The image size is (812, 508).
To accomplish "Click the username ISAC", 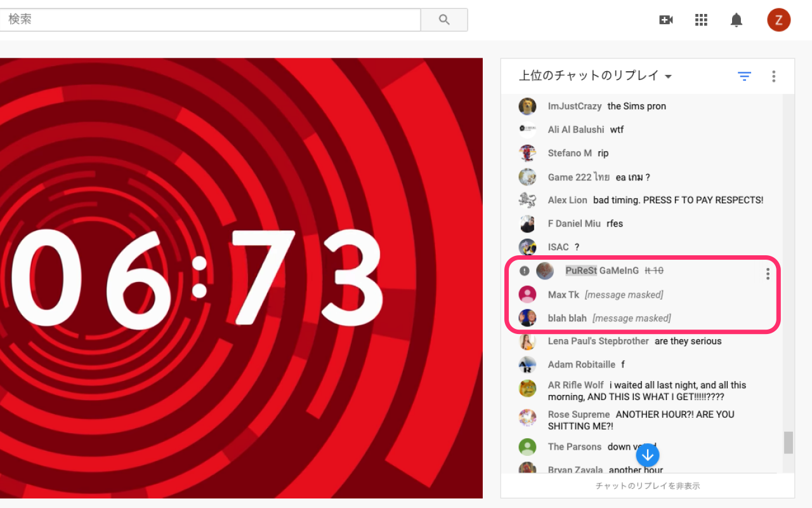I will (558, 247).
